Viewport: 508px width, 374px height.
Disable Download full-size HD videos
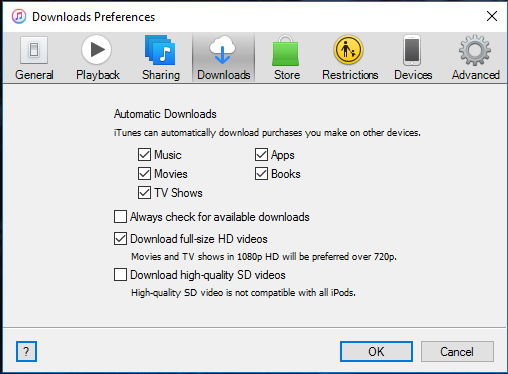click(x=120, y=239)
